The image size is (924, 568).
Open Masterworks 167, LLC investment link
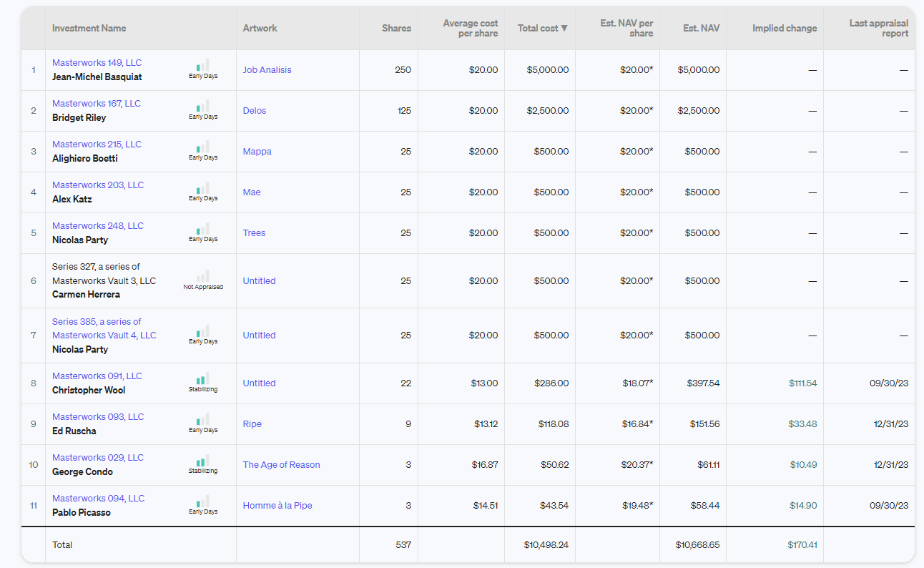pos(97,103)
